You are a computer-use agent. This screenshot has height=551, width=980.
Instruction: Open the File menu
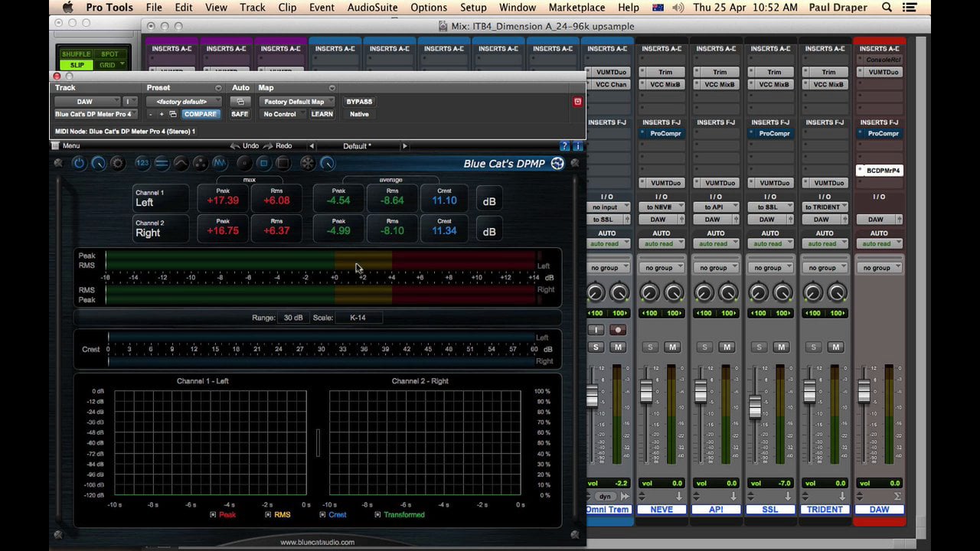point(154,8)
